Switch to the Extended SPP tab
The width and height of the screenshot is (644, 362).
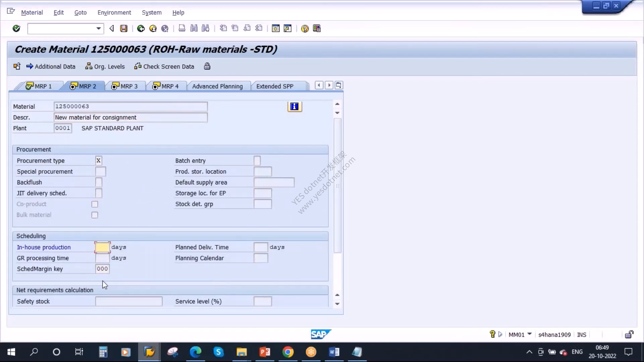tap(275, 86)
